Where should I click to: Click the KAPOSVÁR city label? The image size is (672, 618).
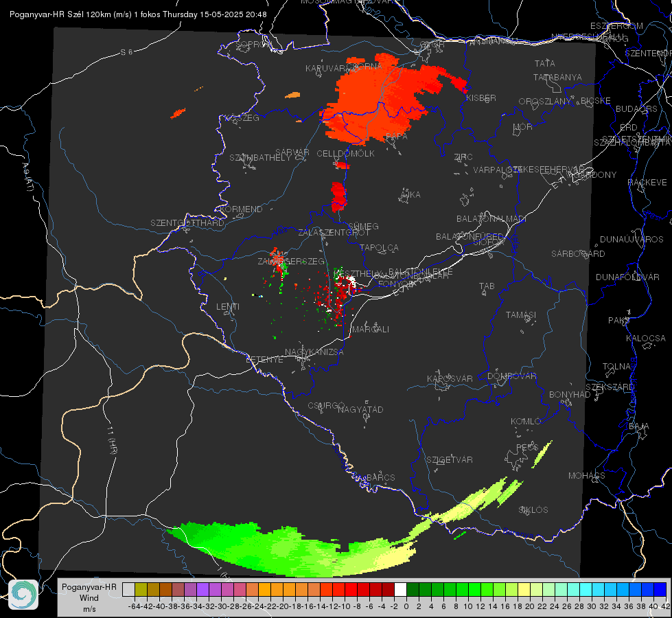click(x=450, y=379)
